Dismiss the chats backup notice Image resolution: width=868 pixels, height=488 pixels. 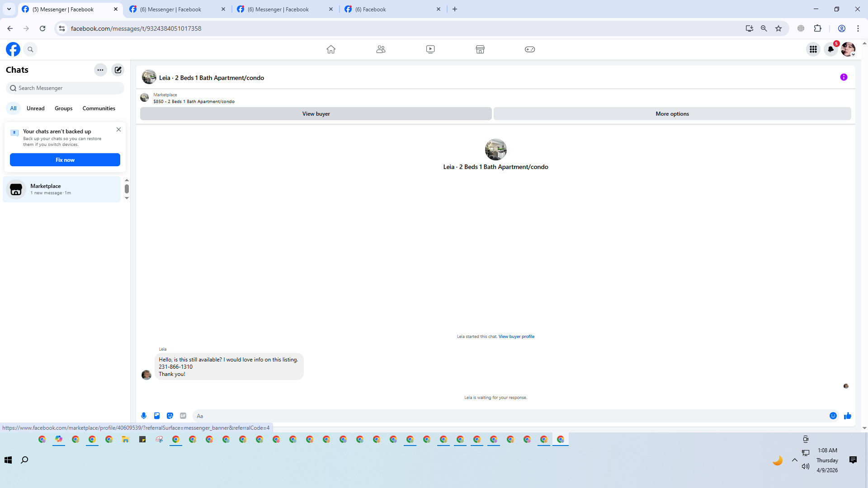(x=118, y=130)
